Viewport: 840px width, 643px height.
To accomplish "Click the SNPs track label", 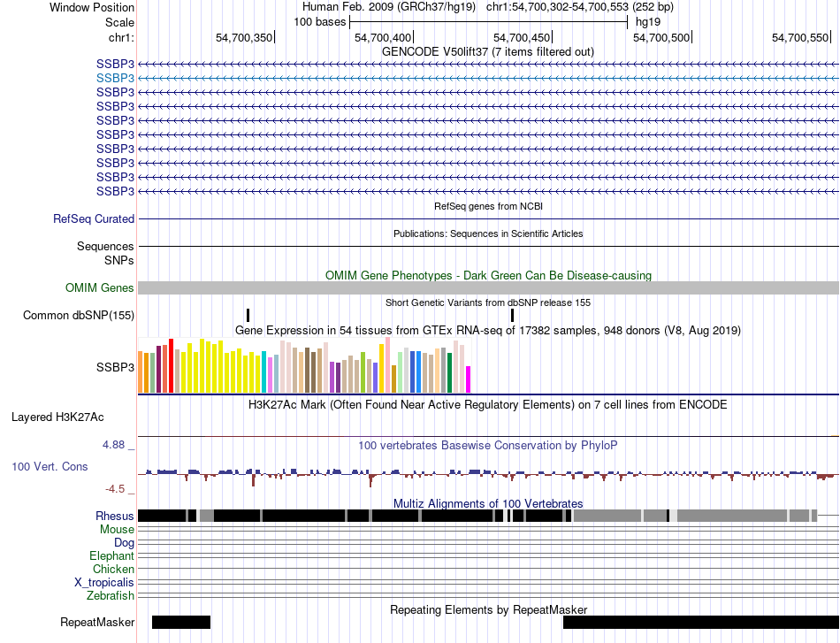I will click(119, 260).
